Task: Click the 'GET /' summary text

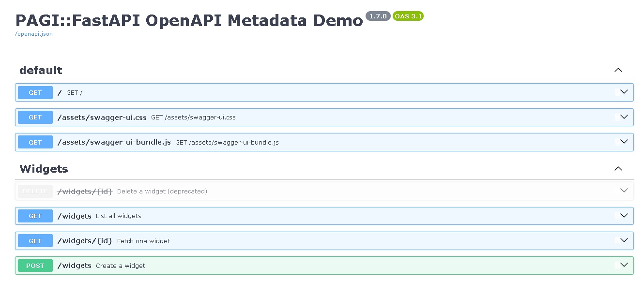Action: [74, 92]
